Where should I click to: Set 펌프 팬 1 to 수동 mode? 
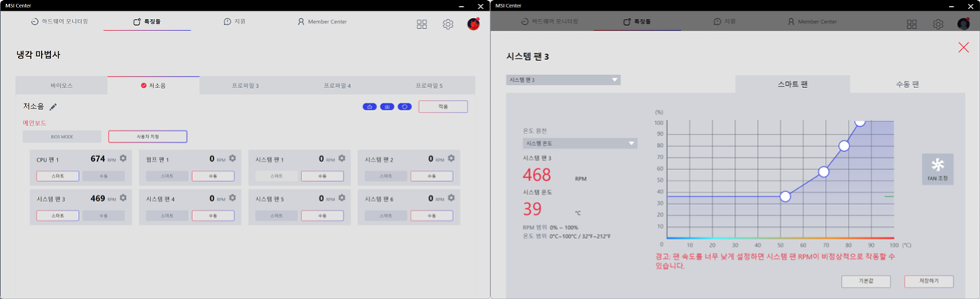(x=213, y=176)
